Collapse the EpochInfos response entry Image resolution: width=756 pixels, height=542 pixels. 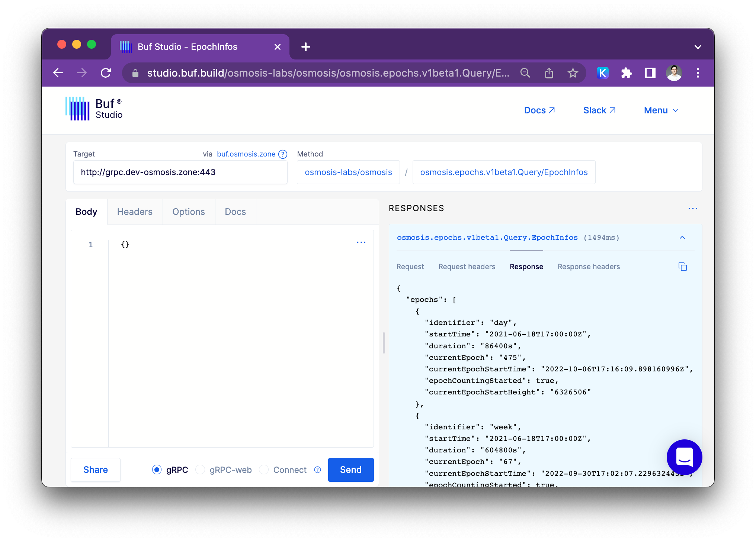click(x=682, y=238)
